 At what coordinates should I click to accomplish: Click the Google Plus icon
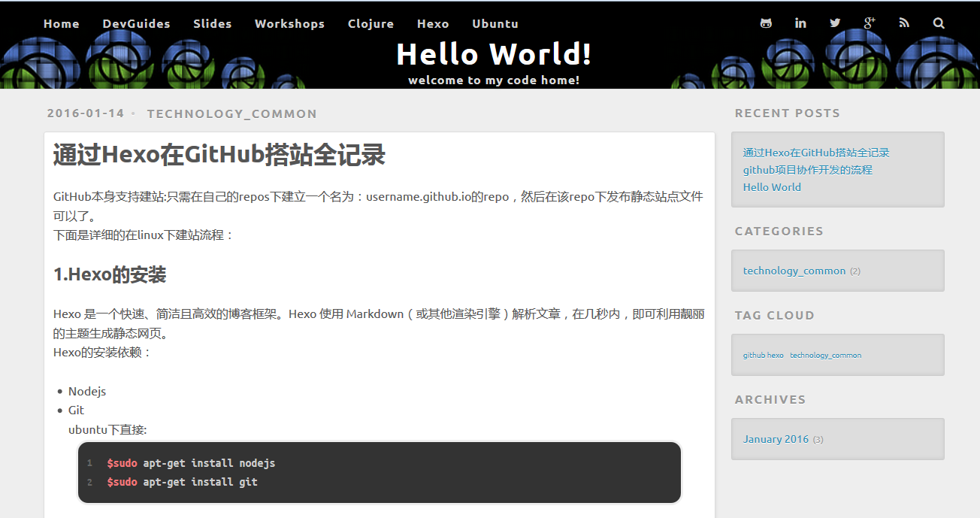pyautogui.click(x=870, y=23)
